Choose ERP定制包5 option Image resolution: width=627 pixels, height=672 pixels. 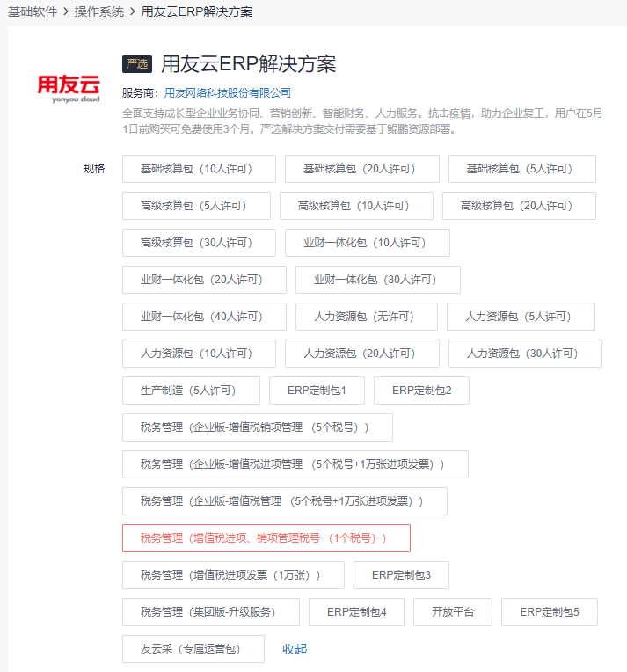(x=550, y=612)
